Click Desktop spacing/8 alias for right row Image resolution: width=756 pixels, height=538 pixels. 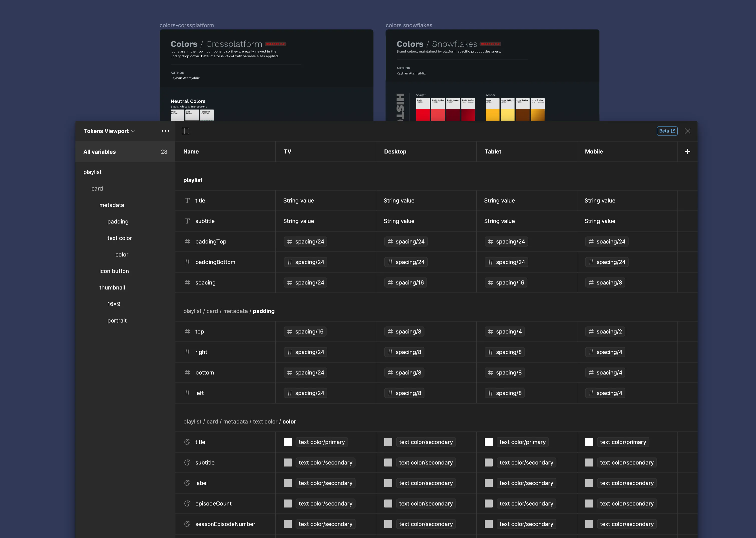click(404, 352)
